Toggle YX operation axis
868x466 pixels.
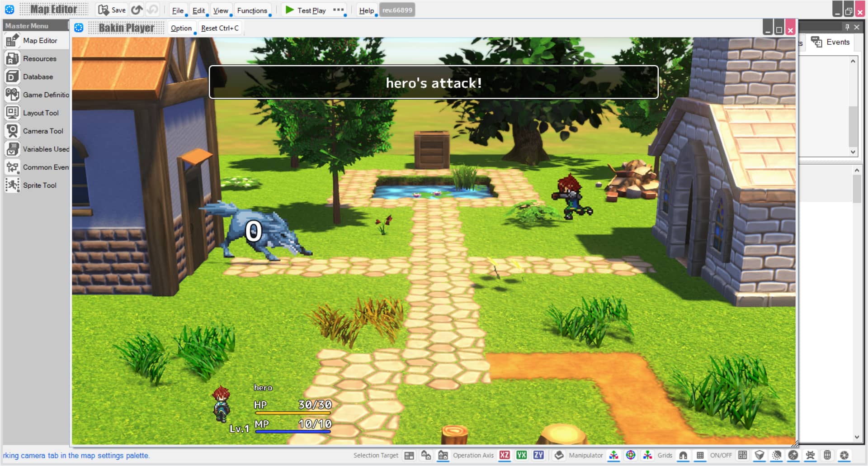click(x=522, y=455)
